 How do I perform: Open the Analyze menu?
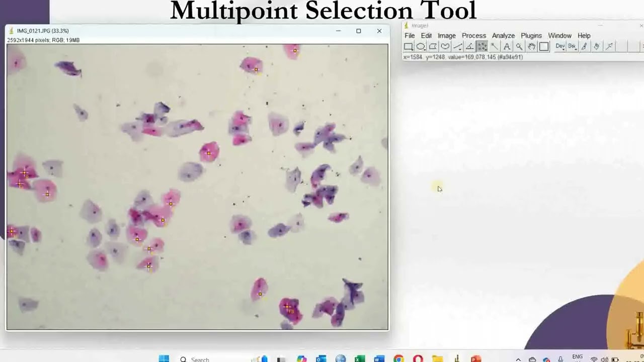(503, 36)
